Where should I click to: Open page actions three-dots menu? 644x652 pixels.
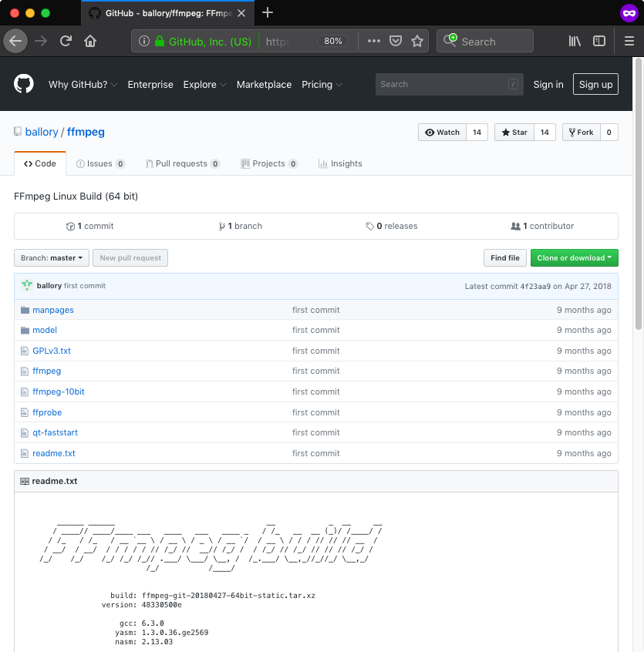click(373, 41)
